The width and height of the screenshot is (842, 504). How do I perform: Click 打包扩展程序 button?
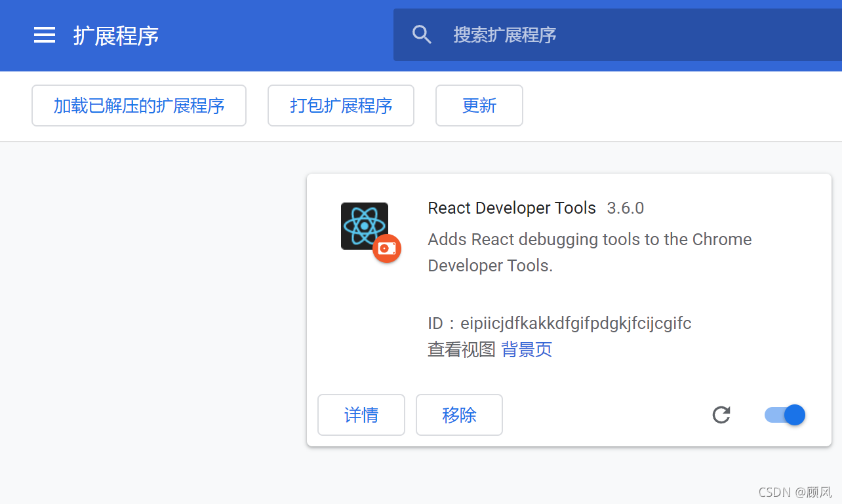tap(341, 106)
